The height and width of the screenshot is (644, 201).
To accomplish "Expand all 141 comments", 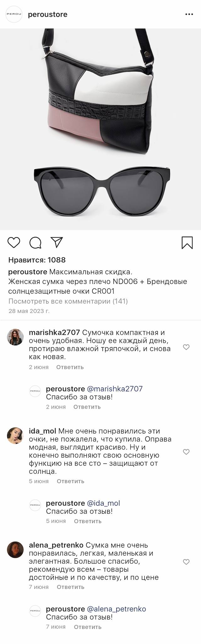I will coord(68,301).
